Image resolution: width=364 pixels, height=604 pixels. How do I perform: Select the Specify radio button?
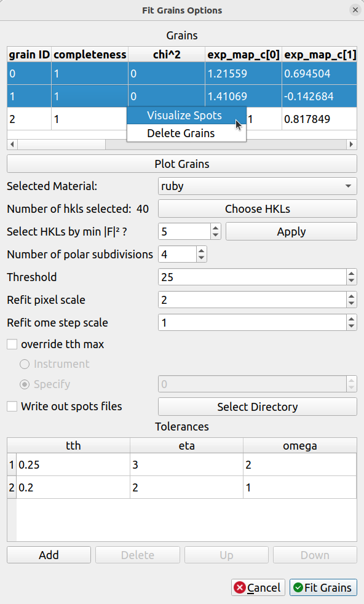click(24, 384)
